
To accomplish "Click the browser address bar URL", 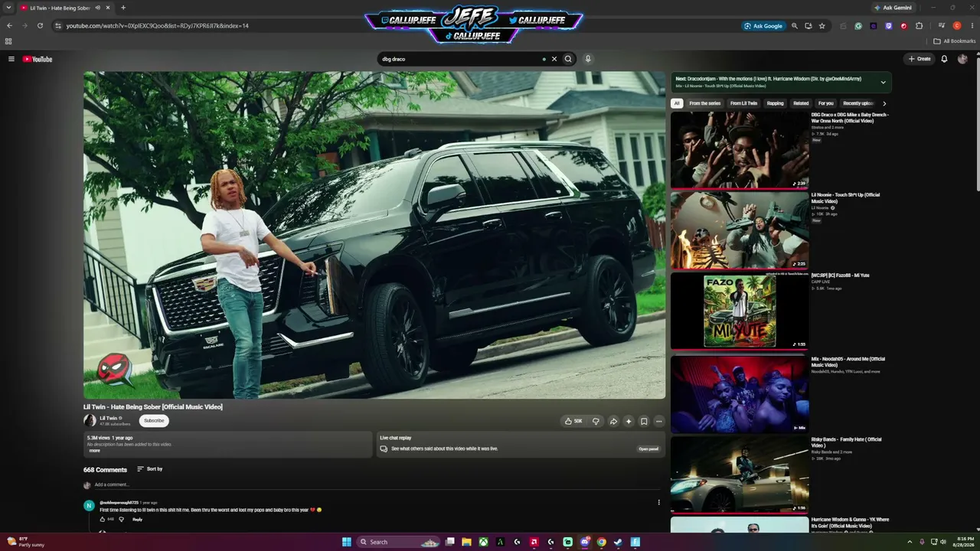I will [x=157, y=26].
